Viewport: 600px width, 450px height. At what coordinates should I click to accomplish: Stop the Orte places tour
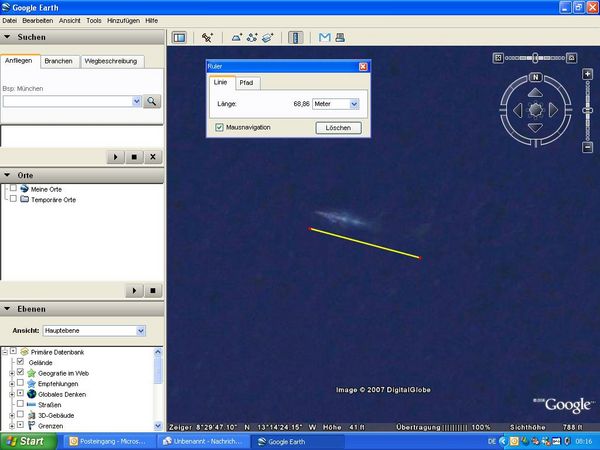click(x=153, y=291)
